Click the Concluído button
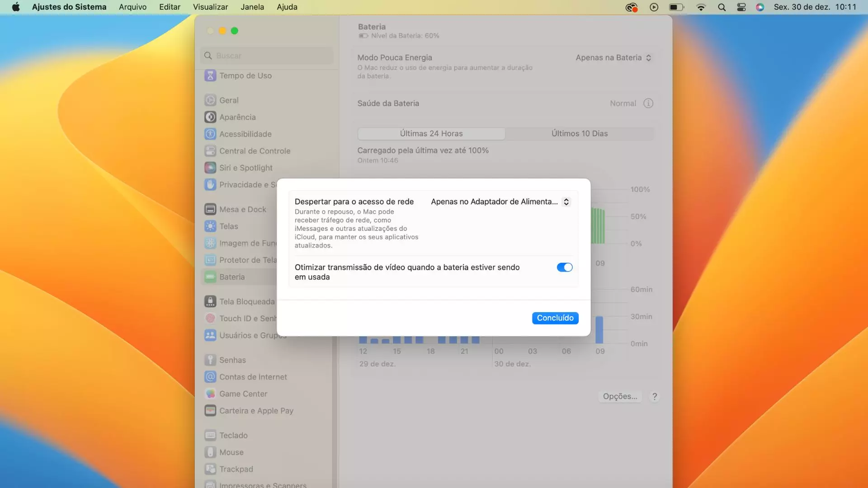Screen dimensions: 868x488 coord(555,318)
